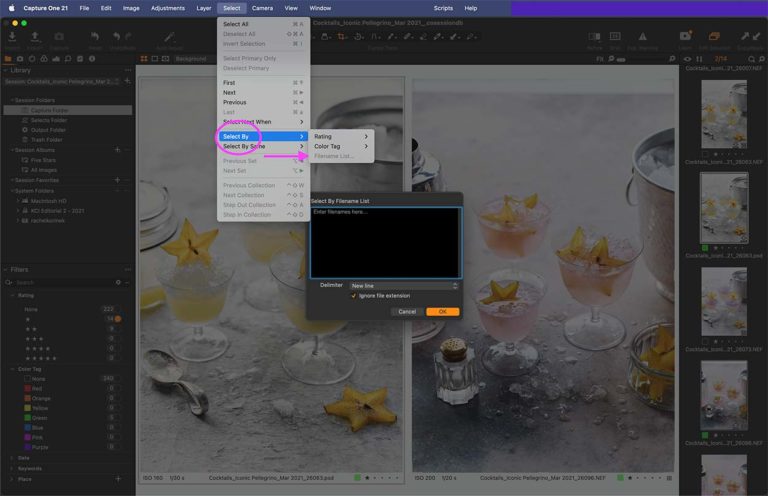The width and height of the screenshot is (768, 496).
Task: Expand the Keywords filter group
Action: point(12,469)
